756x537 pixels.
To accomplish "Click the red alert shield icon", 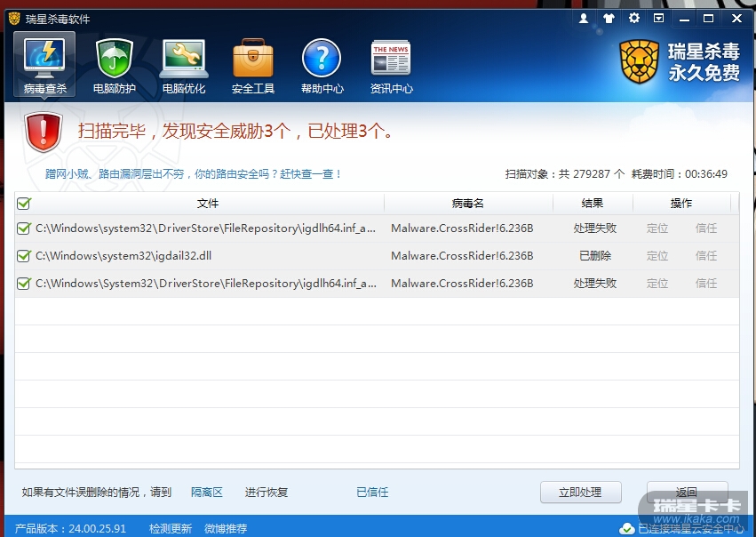I will point(44,132).
